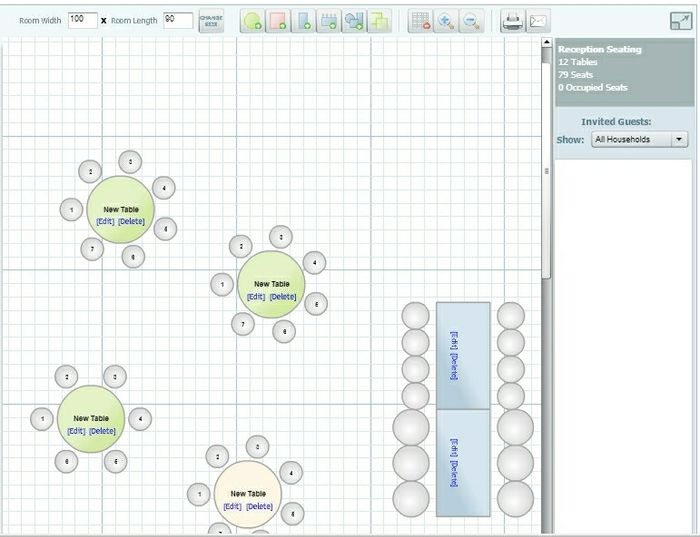The width and height of the screenshot is (700, 537).
Task: Click Edit on the top-left round table
Action: pyautogui.click(x=105, y=221)
